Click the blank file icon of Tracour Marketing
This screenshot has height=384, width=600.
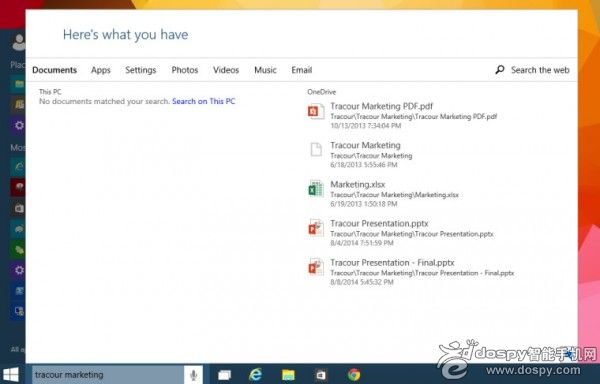point(316,149)
